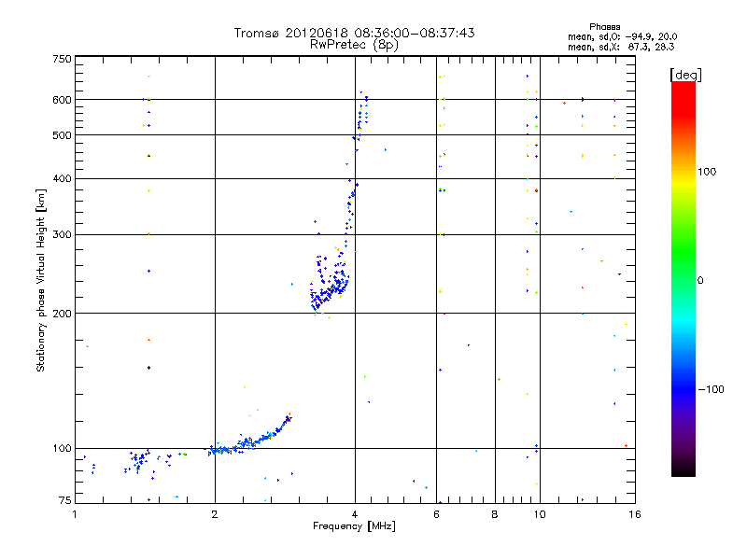Click the dense blue F-layer cluster between 200 and 260 km
Viewport: 747px width, 560px height.
(x=330, y=283)
